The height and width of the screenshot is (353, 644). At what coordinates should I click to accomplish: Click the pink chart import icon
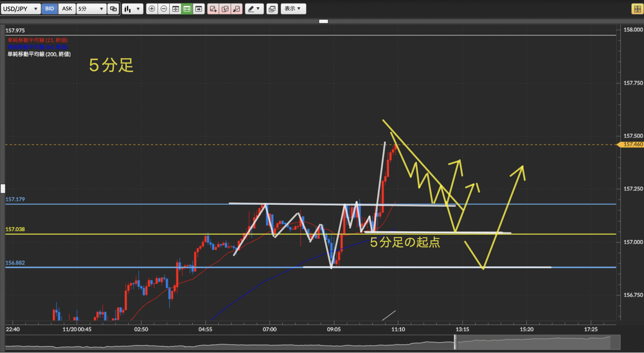coord(236,9)
